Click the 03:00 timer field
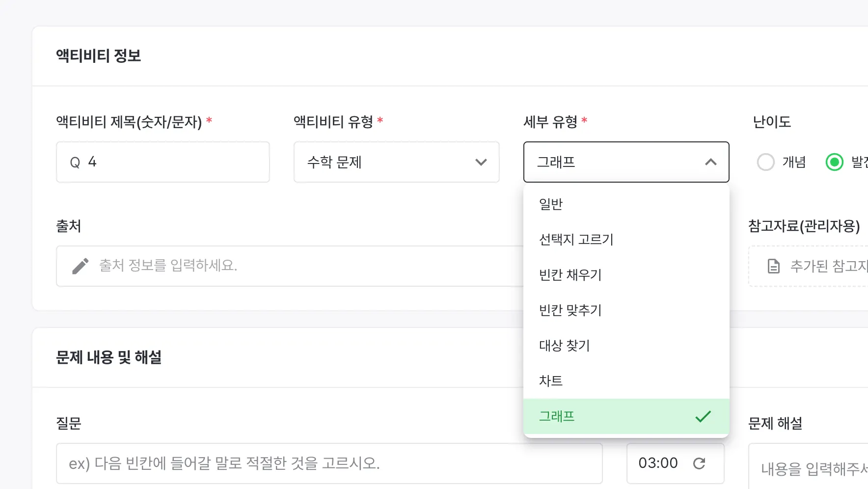Viewport: 868px width, 489px height. [x=658, y=463]
